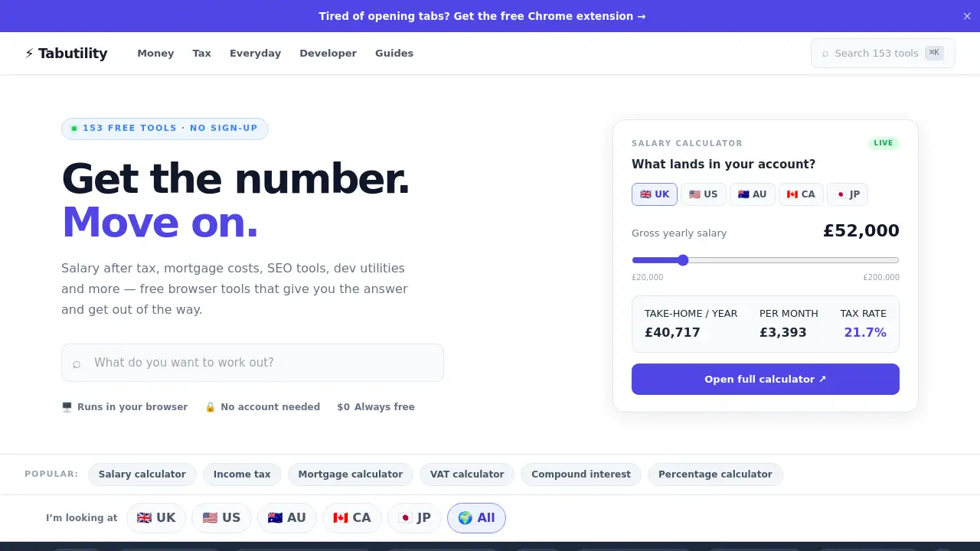Select the US flag in salary calculator
This screenshot has width=980, height=551.
tap(704, 194)
